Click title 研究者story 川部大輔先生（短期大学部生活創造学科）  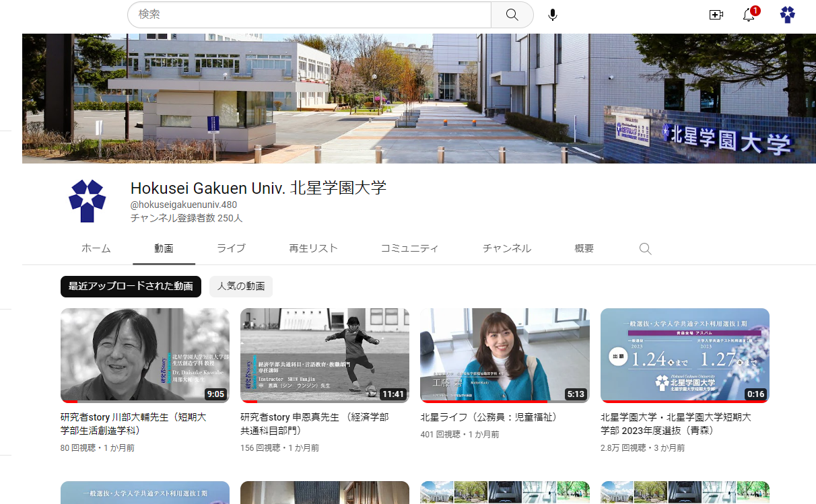pos(133,424)
